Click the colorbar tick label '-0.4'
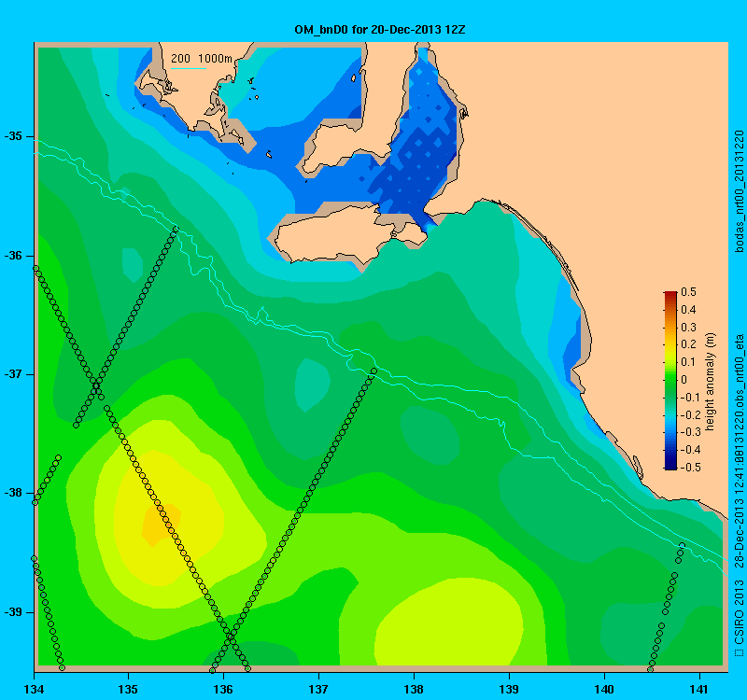Screen dimensions: 747x700 690,450
